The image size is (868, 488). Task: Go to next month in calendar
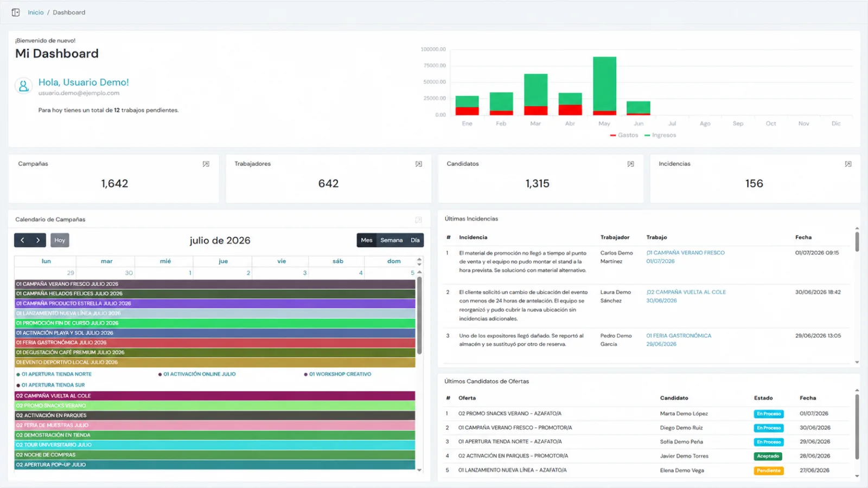38,240
